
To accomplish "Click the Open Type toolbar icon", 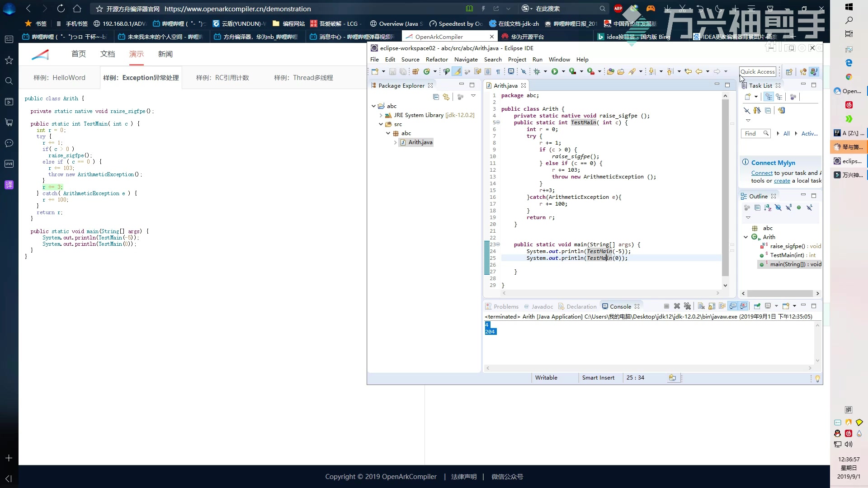I will tap(610, 71).
